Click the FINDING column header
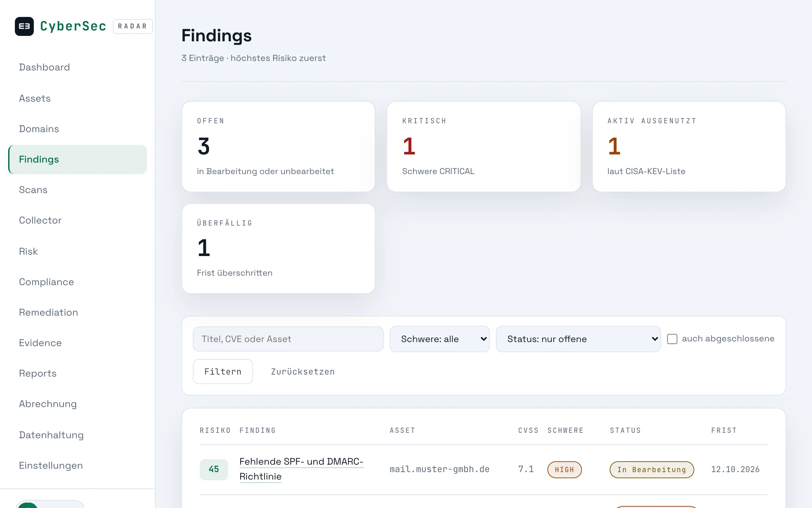 (258, 430)
